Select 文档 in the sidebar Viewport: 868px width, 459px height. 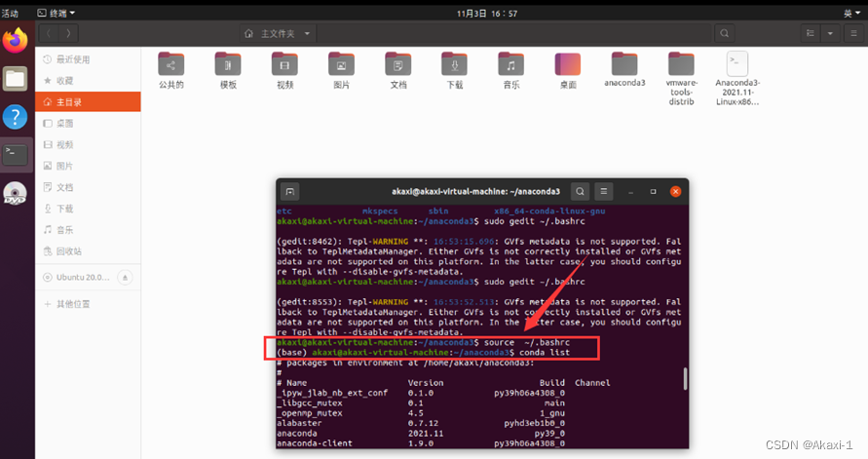[x=88, y=187]
